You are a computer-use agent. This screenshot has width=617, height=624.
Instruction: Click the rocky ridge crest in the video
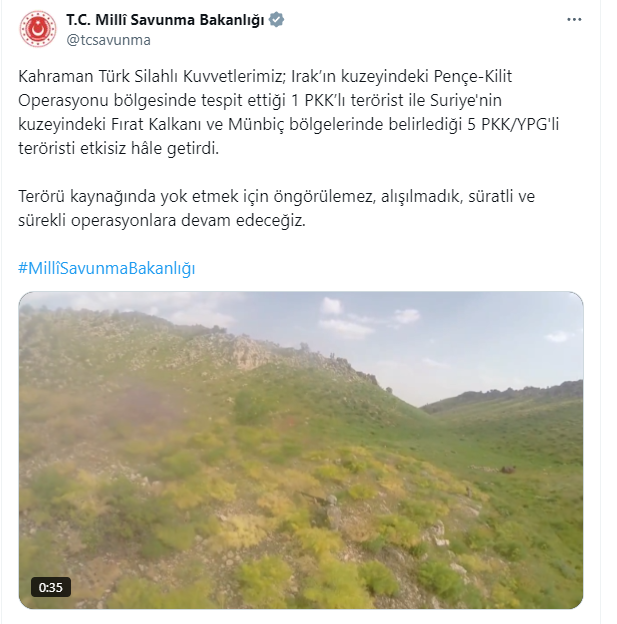pos(279,350)
